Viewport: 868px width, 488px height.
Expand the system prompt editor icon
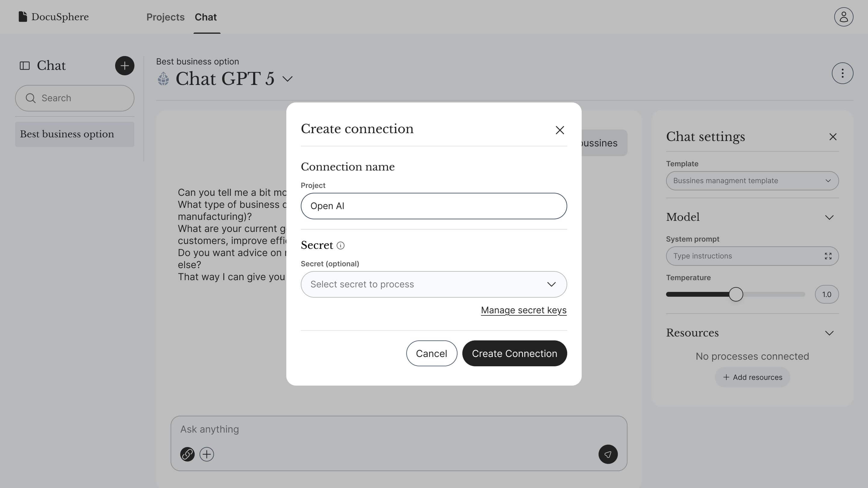828,256
